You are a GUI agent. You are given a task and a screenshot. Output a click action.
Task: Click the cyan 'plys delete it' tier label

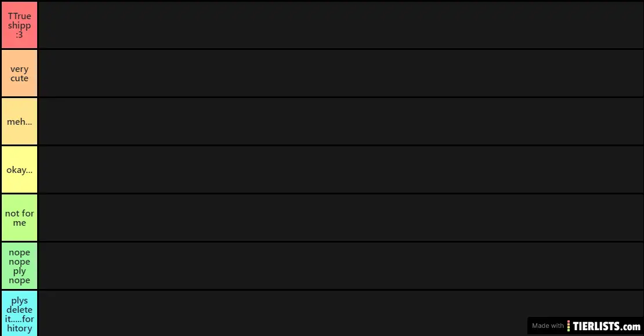(x=19, y=313)
